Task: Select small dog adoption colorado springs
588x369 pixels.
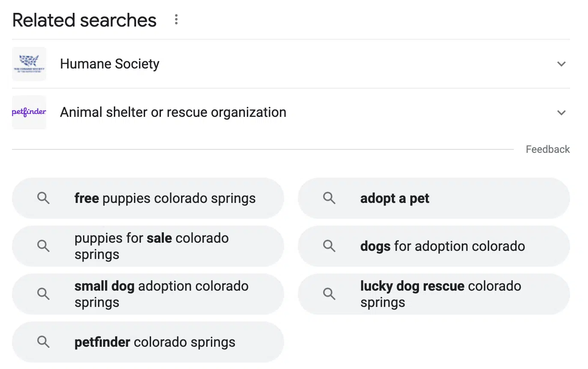Action: [x=161, y=294]
